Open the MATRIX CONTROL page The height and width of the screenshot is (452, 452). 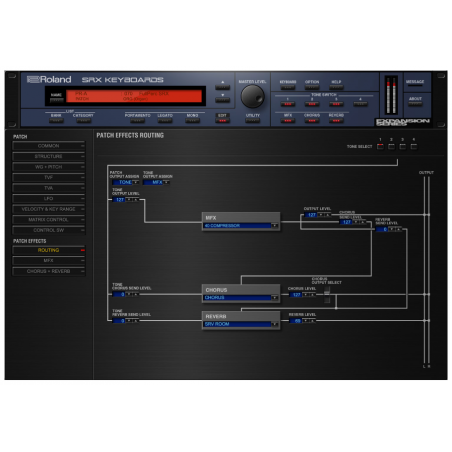[49, 220]
